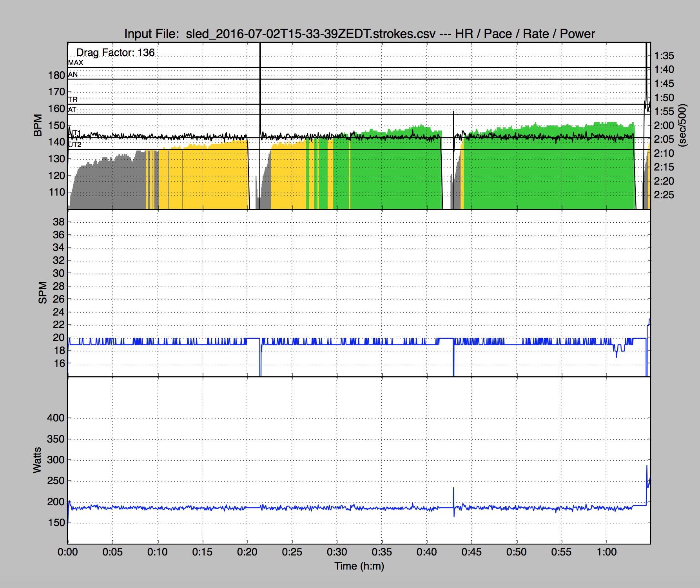
Task: Click the (sec/500) pace axis label
Action: coord(682,125)
